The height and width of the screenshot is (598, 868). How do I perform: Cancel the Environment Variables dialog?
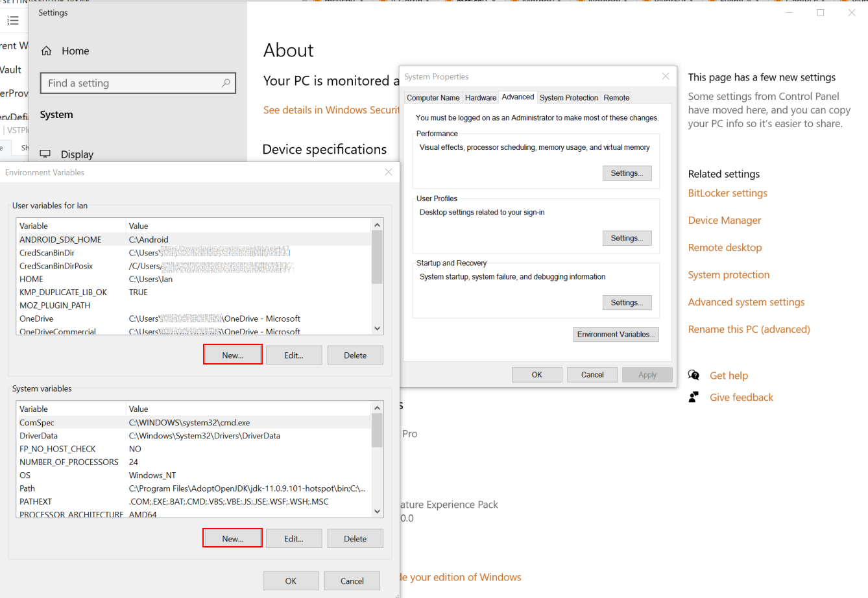click(352, 580)
